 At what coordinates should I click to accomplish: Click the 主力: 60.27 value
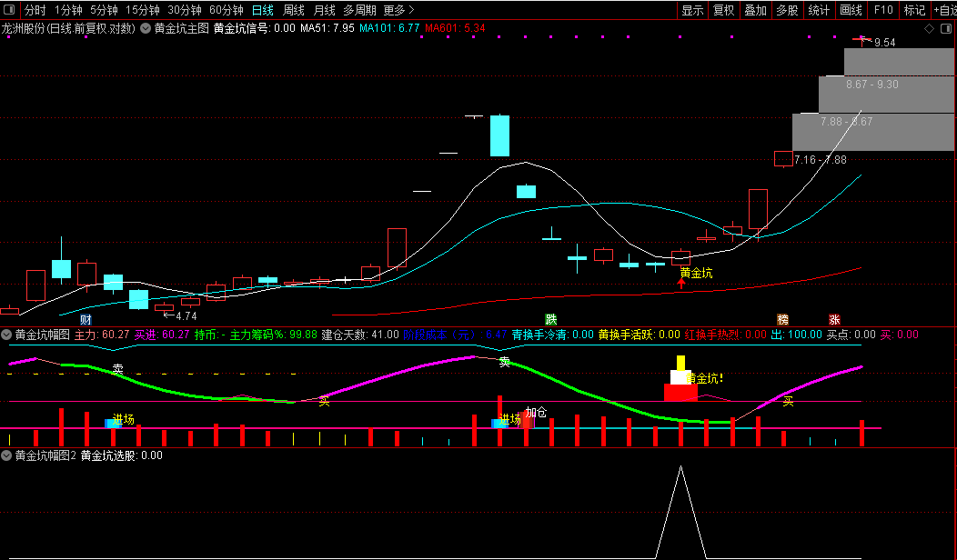102,335
